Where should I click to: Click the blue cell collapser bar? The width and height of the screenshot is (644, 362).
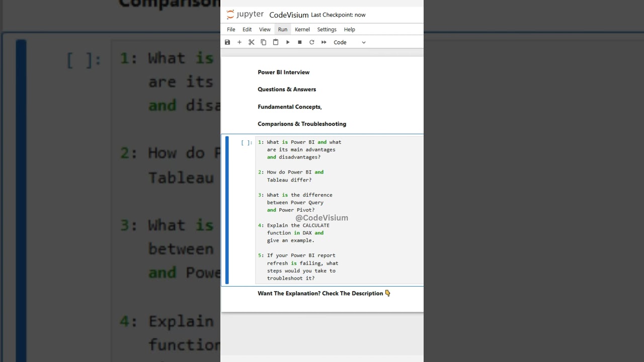tap(227, 210)
